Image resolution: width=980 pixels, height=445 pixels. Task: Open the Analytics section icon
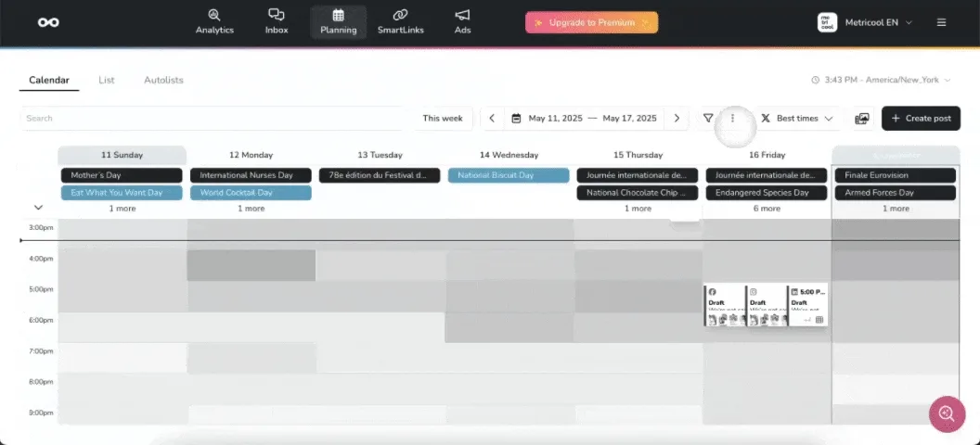[214, 16]
